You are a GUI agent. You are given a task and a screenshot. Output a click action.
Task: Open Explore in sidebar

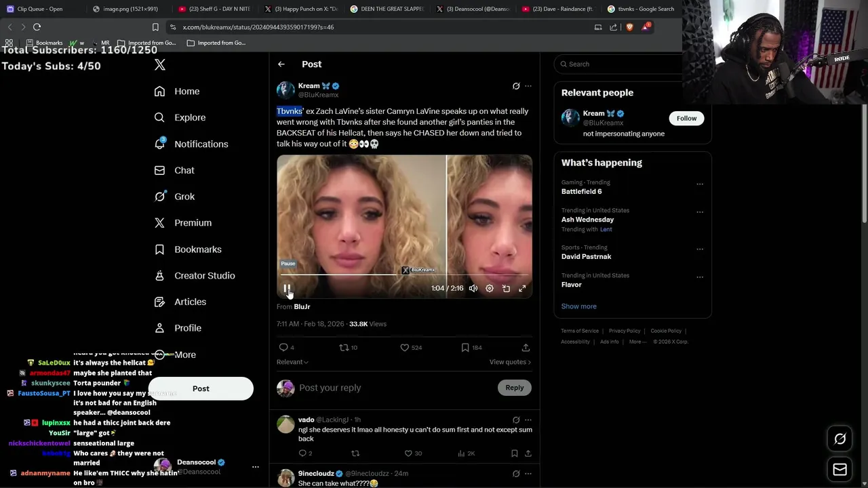180,117
